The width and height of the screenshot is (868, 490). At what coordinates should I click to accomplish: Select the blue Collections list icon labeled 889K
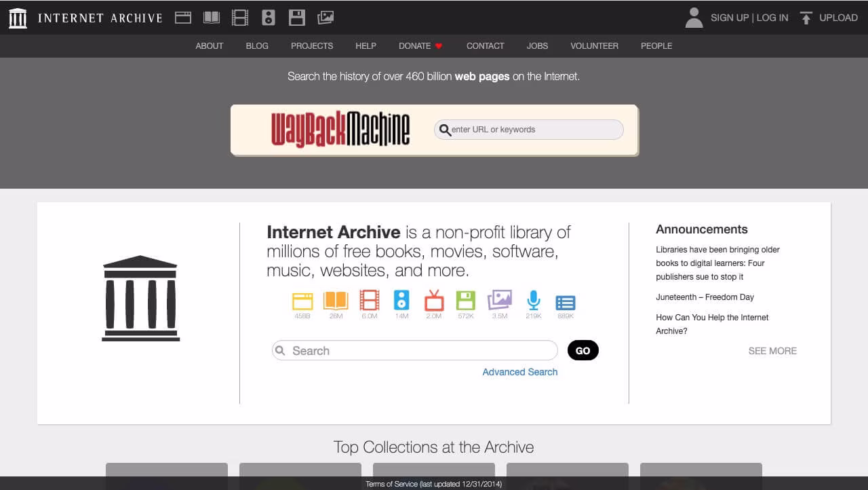pyautogui.click(x=566, y=303)
